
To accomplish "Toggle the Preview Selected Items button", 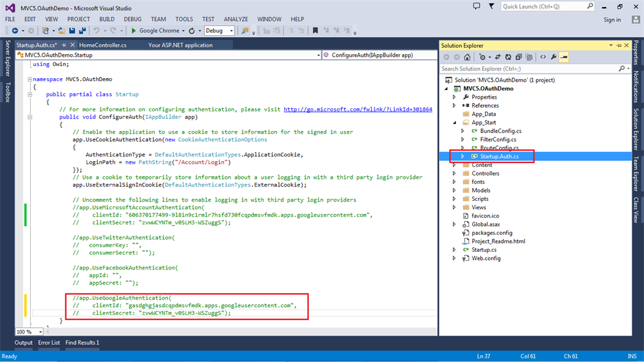I will 564,57.
